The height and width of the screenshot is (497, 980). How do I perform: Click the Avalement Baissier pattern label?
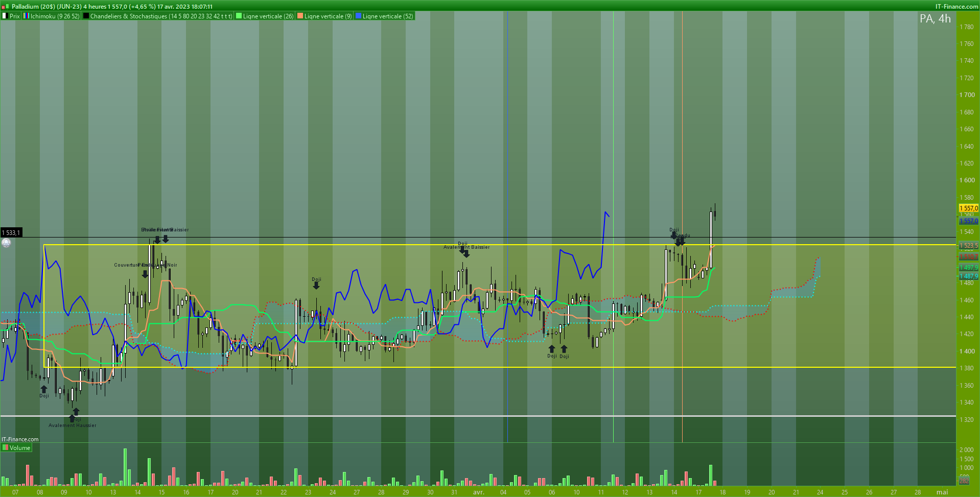[466, 247]
